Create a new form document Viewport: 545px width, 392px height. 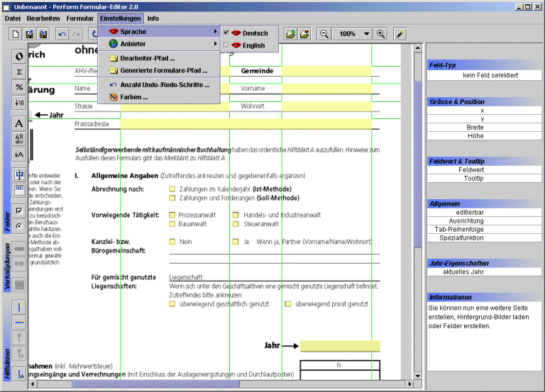pyautogui.click(x=16, y=34)
